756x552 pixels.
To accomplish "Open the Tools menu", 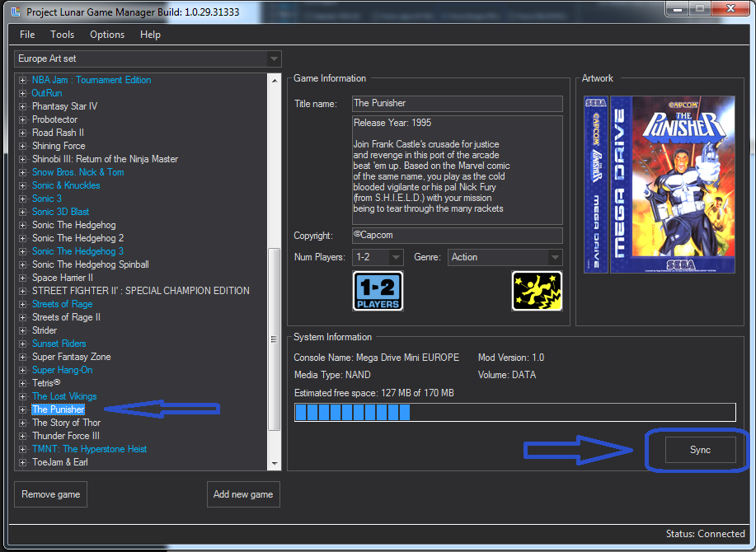I will pyautogui.click(x=62, y=35).
